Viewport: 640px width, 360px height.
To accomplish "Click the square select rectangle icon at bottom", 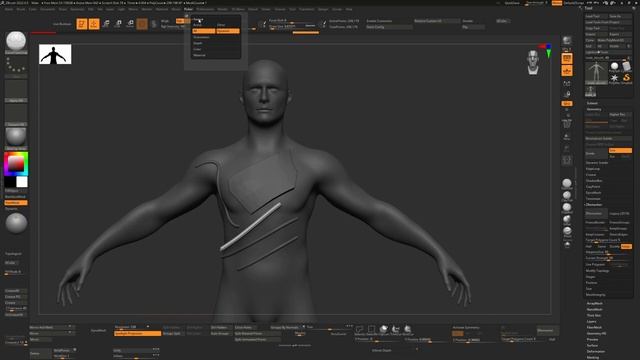I will click(371, 329).
